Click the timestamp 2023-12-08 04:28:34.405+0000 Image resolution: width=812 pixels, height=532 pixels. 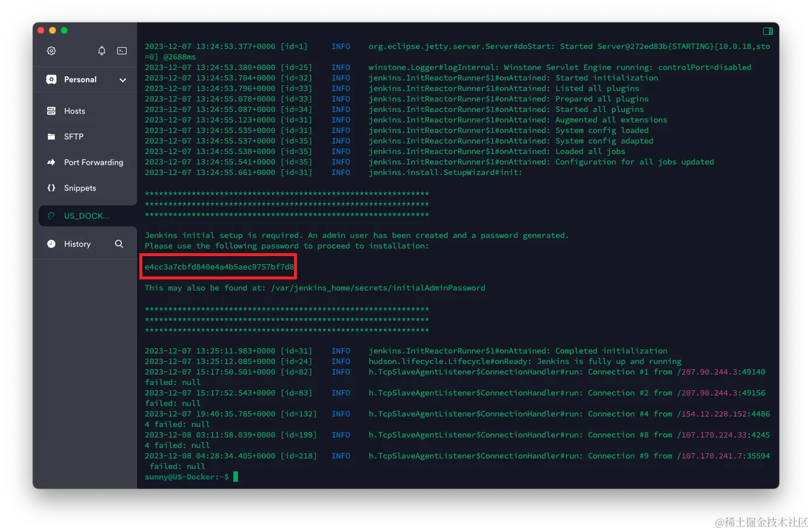(210, 456)
